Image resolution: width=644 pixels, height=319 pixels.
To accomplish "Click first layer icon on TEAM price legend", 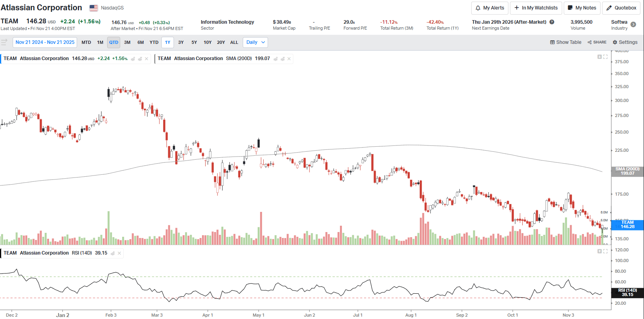I will coord(133,59).
